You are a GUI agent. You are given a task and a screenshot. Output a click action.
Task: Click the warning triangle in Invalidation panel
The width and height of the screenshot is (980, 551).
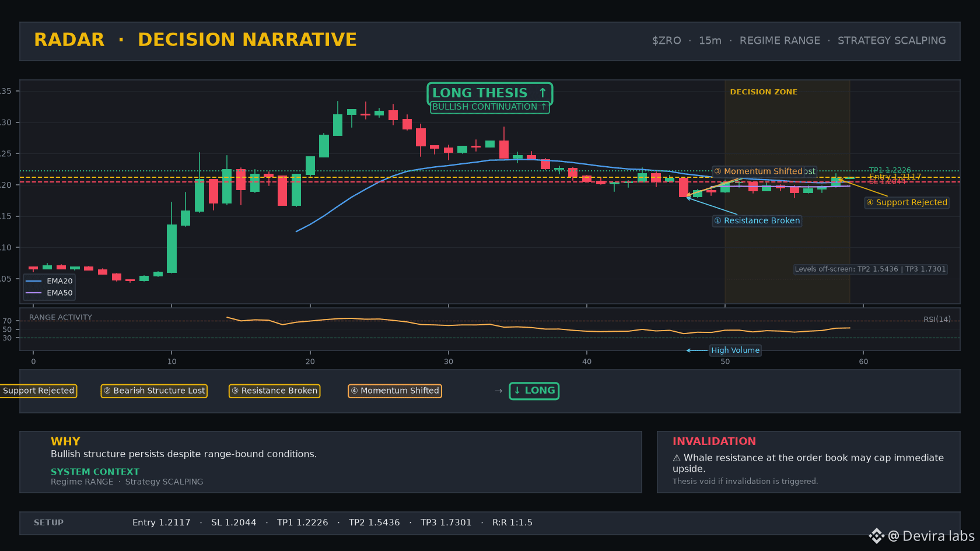pos(677,458)
